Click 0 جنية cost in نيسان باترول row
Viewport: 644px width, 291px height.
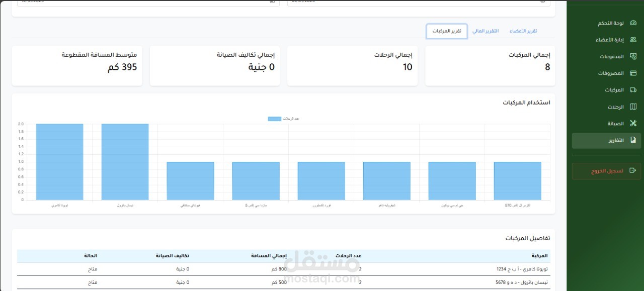(x=183, y=282)
